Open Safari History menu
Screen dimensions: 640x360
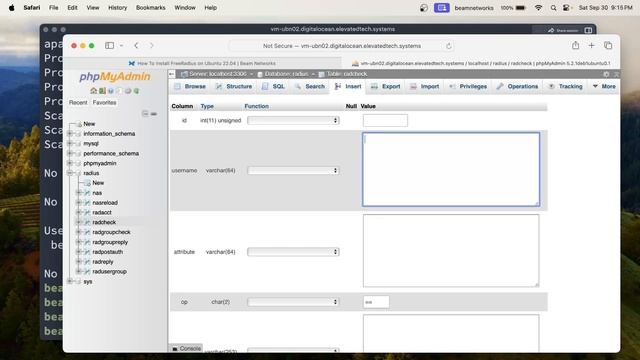point(118,8)
